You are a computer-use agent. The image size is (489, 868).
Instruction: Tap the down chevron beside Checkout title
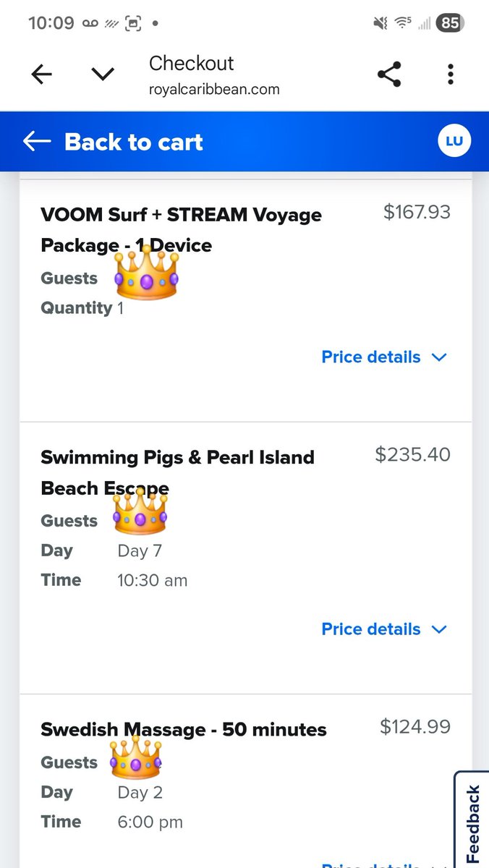point(103,75)
